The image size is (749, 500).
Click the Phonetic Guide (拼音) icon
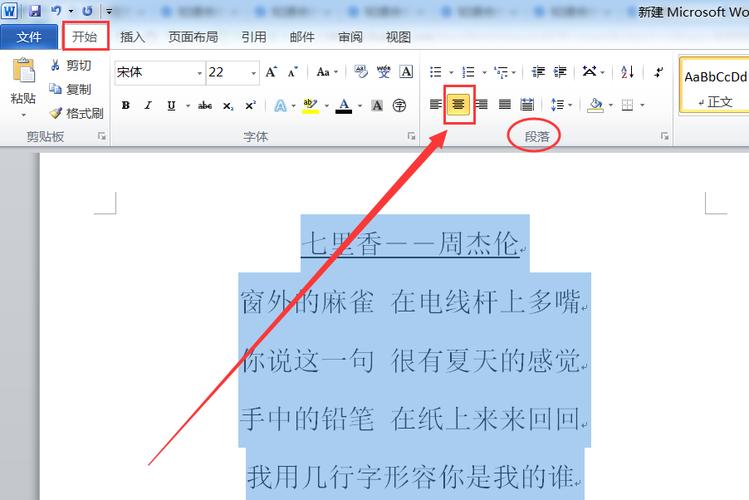pyautogui.click(x=384, y=72)
